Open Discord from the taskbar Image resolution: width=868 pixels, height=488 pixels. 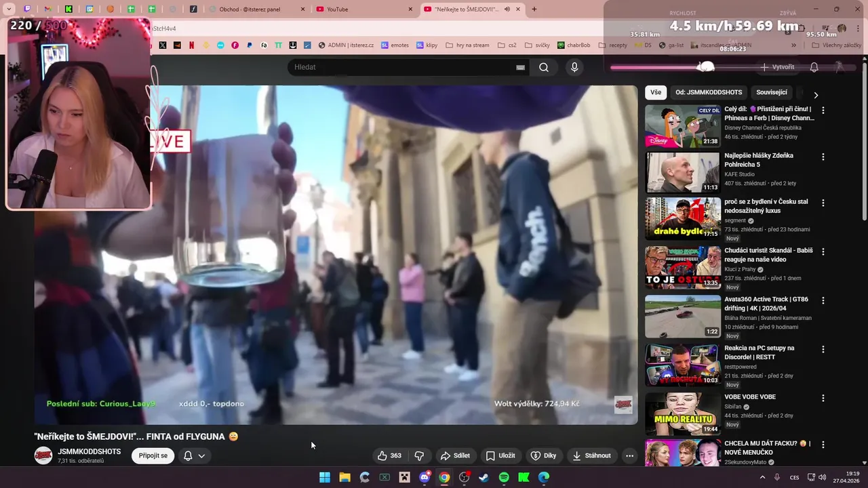(425, 477)
